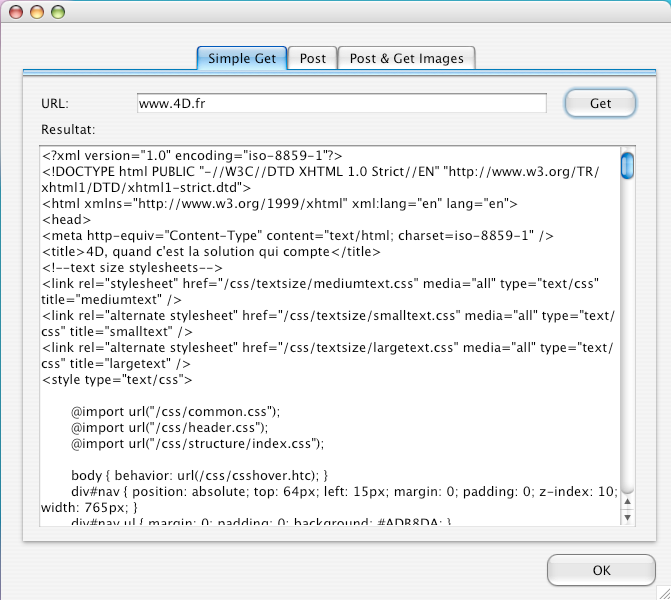Click the resize grip at window corner
Screen dimensions: 671x600
[662, 591]
